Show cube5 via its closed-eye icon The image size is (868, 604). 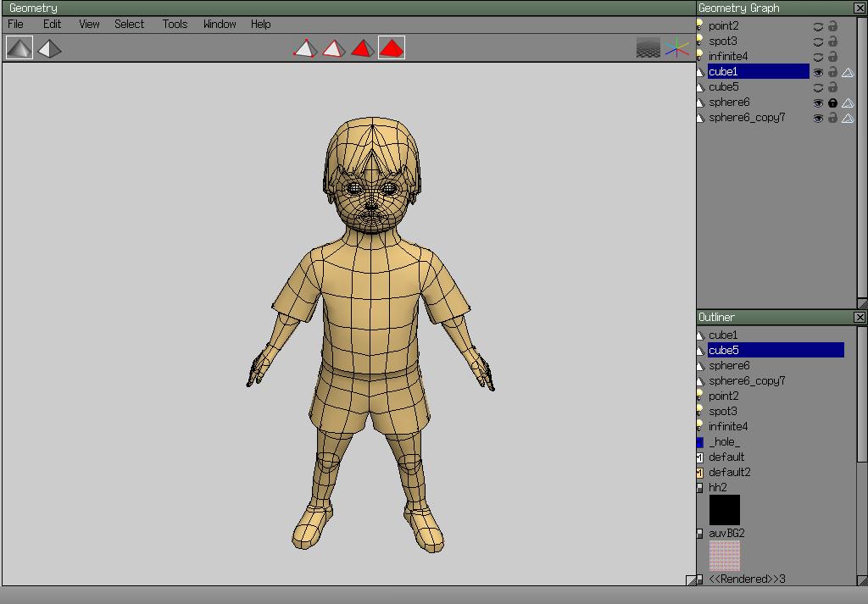(818, 87)
